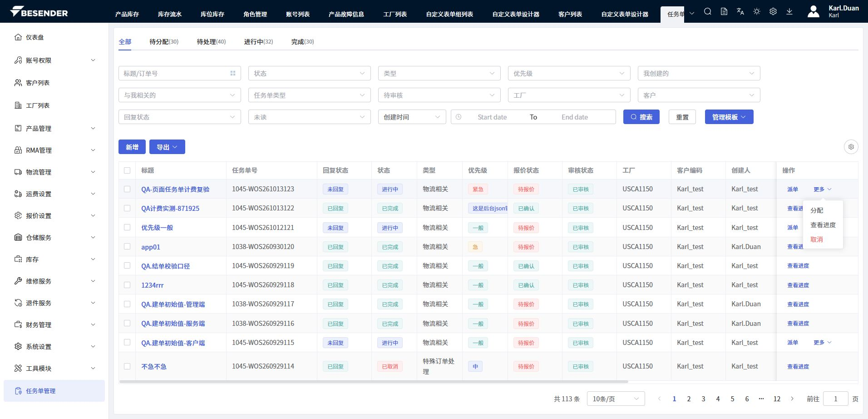Click the user avatar icon for Karl.Duan

click(x=814, y=11)
